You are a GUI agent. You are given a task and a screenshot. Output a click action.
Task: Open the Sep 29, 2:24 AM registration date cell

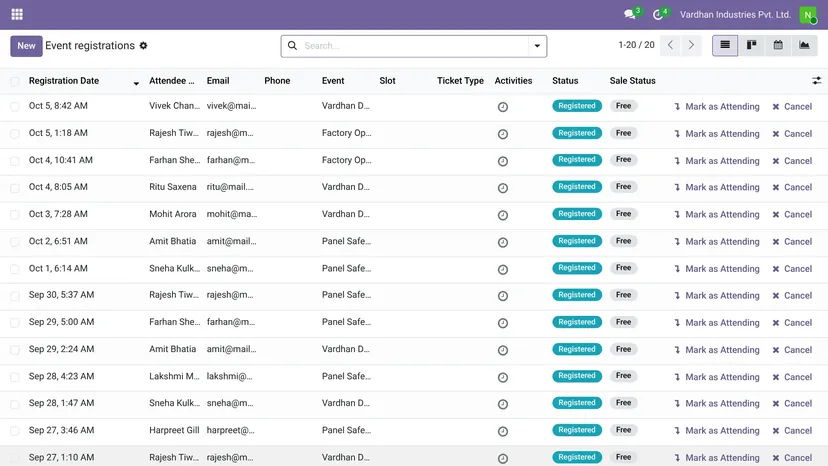point(61,349)
